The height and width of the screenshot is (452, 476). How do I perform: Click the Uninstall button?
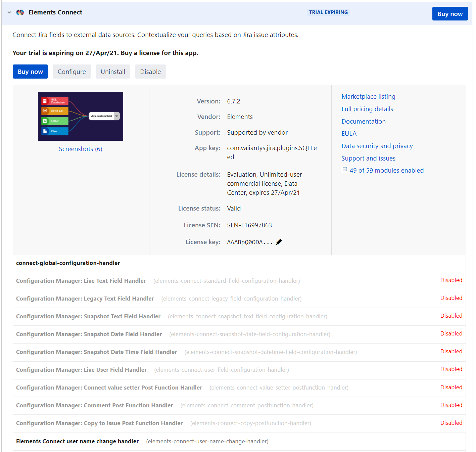[x=113, y=72]
